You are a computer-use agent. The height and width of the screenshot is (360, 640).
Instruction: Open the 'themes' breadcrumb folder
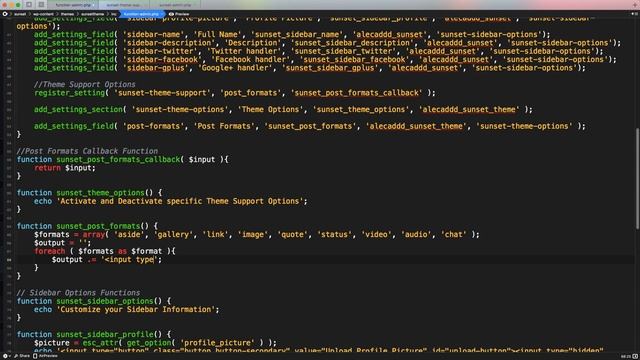67,14
